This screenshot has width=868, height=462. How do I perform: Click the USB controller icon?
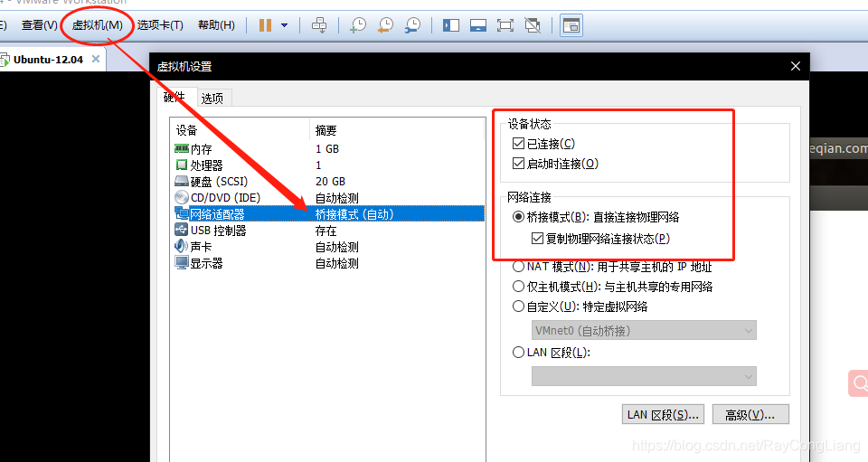(x=182, y=230)
